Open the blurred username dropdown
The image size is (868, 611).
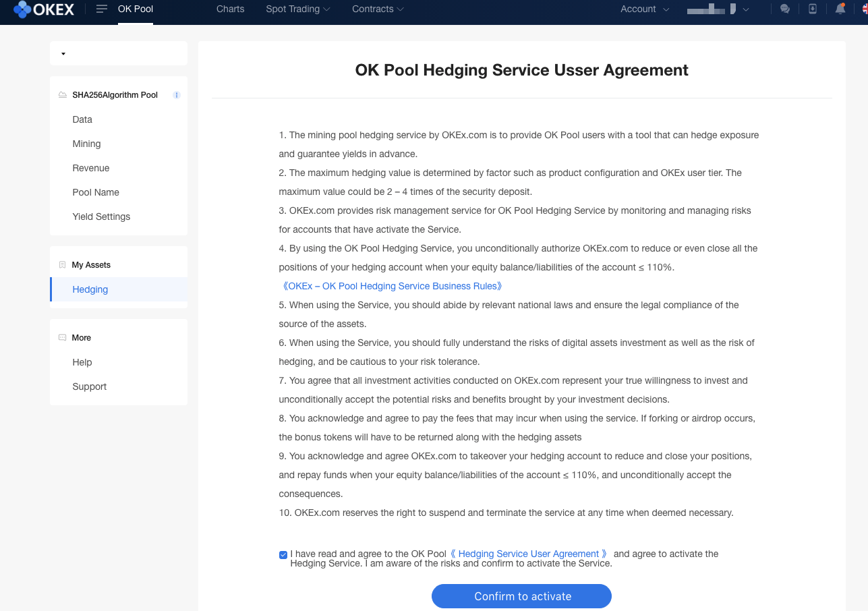pos(718,9)
